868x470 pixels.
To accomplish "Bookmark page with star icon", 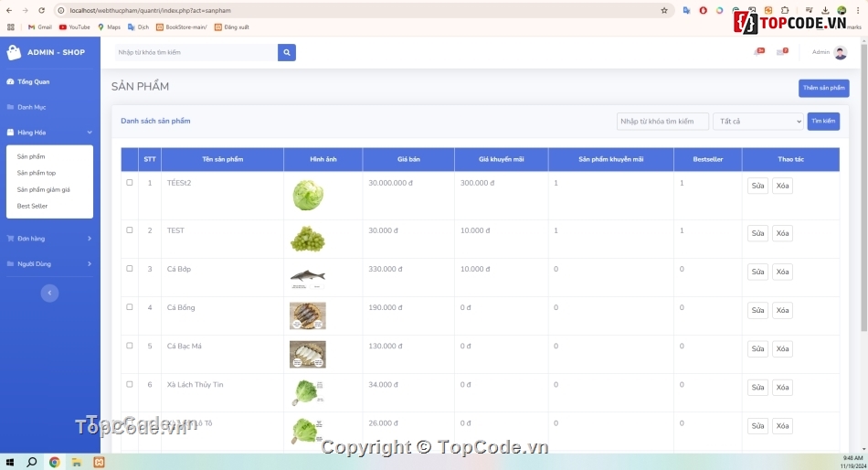I will [x=663, y=10].
